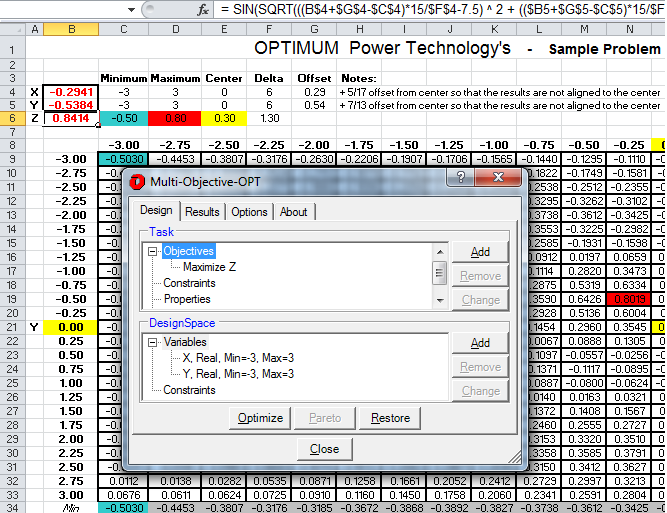The image size is (667, 513).
Task: Click the Multi-Objective-OPT red logo icon
Action: [x=137, y=182]
